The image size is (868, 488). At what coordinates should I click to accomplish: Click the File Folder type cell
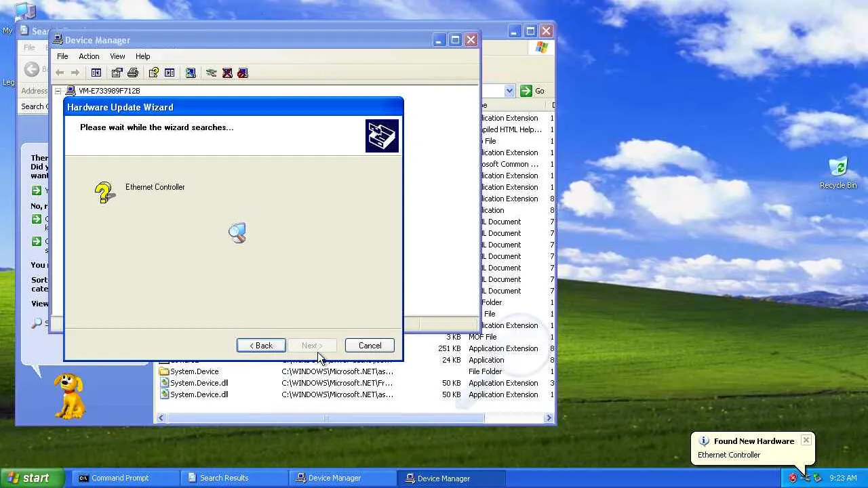[485, 371]
